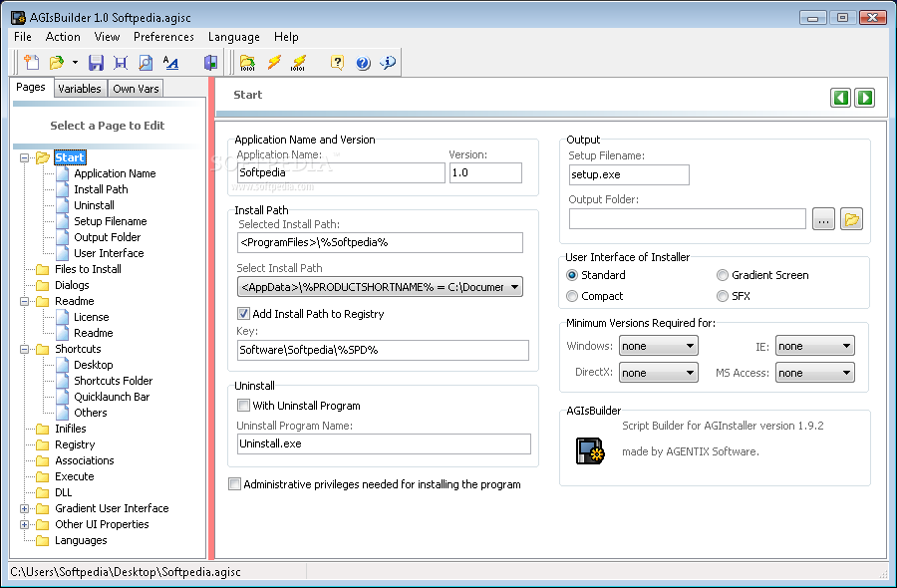Select the Compact radio button
The width and height of the screenshot is (897, 588).
coord(572,296)
